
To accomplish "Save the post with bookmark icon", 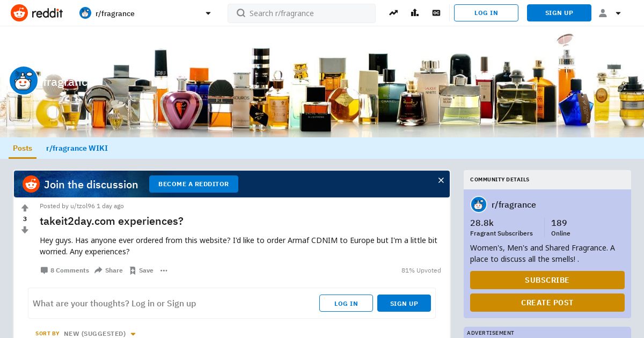I will [141, 270].
